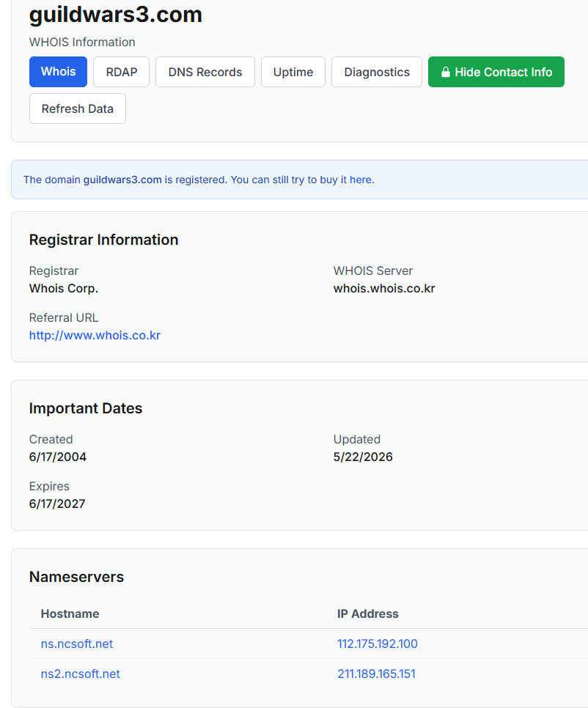Click the Created label
The image size is (588, 708).
click(x=51, y=439)
